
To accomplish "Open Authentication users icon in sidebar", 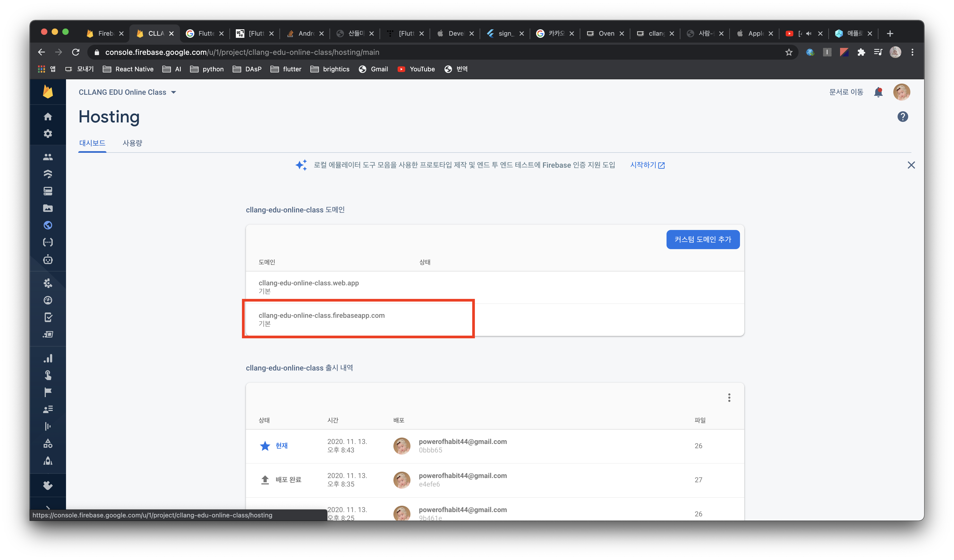I will (48, 157).
